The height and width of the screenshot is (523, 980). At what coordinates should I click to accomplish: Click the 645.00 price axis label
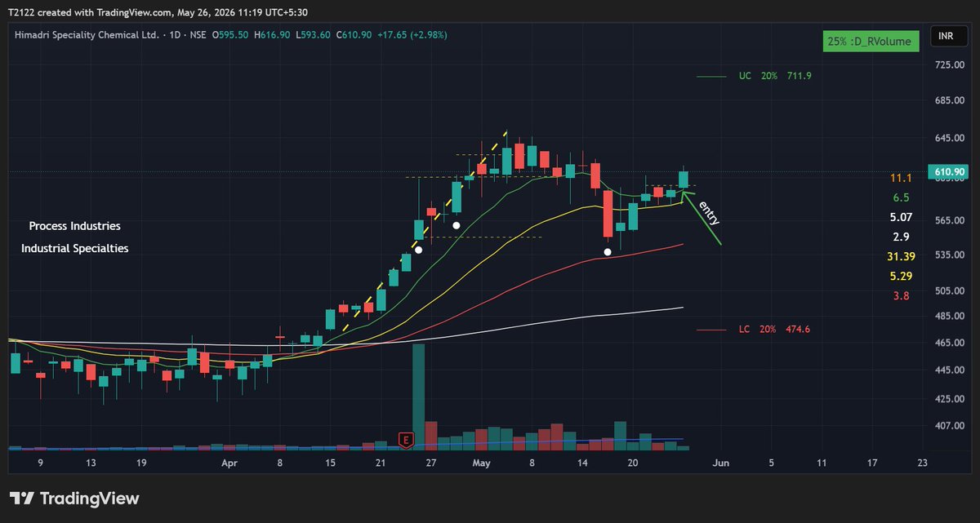click(x=949, y=138)
